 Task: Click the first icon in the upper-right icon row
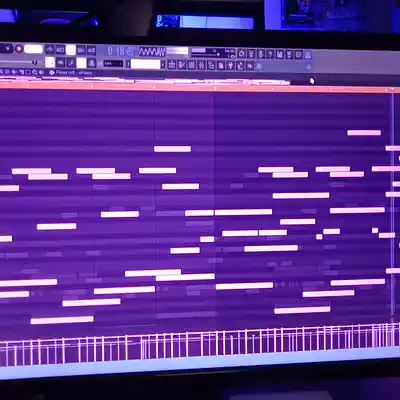pos(241,53)
